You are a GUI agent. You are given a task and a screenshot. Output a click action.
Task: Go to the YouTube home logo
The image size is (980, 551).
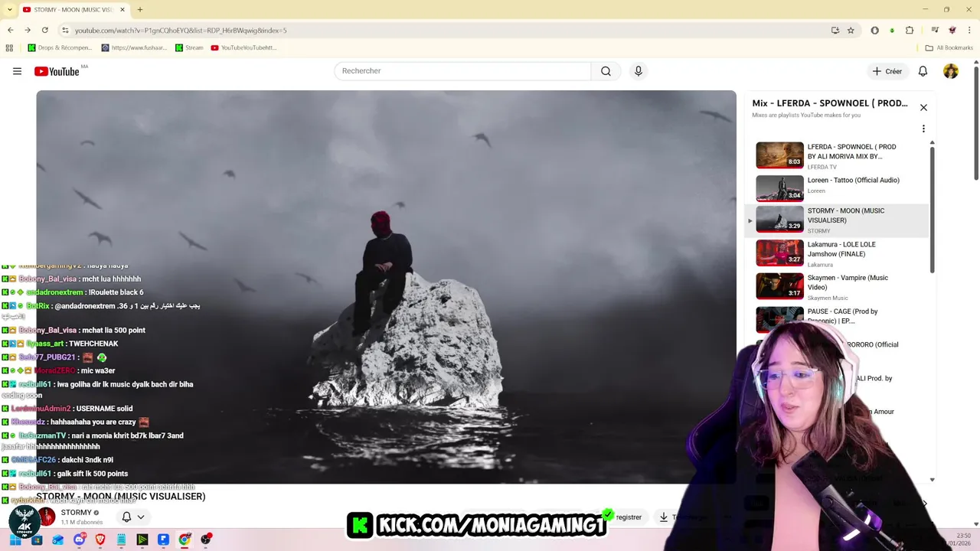tap(57, 71)
